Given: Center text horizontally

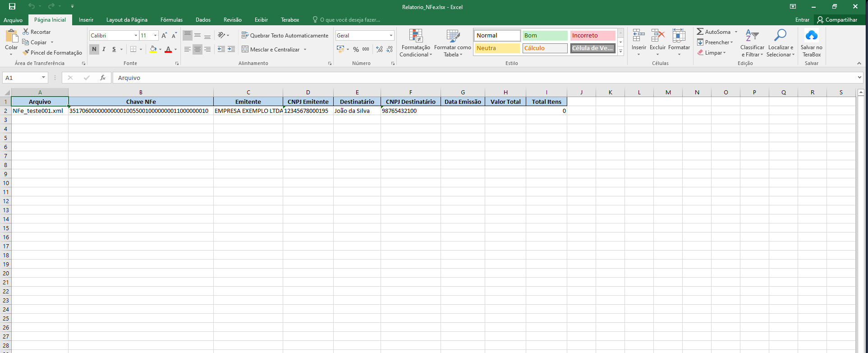Looking at the screenshot, I should (197, 49).
